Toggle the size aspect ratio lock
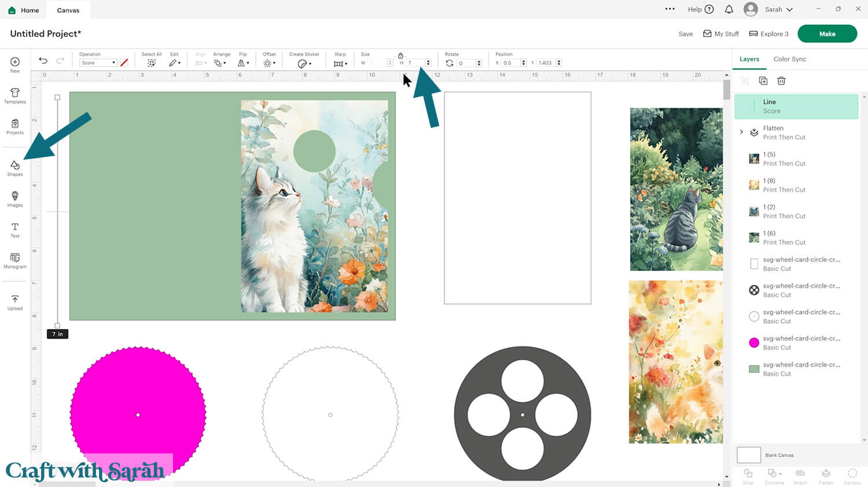The image size is (868, 487). coord(400,56)
